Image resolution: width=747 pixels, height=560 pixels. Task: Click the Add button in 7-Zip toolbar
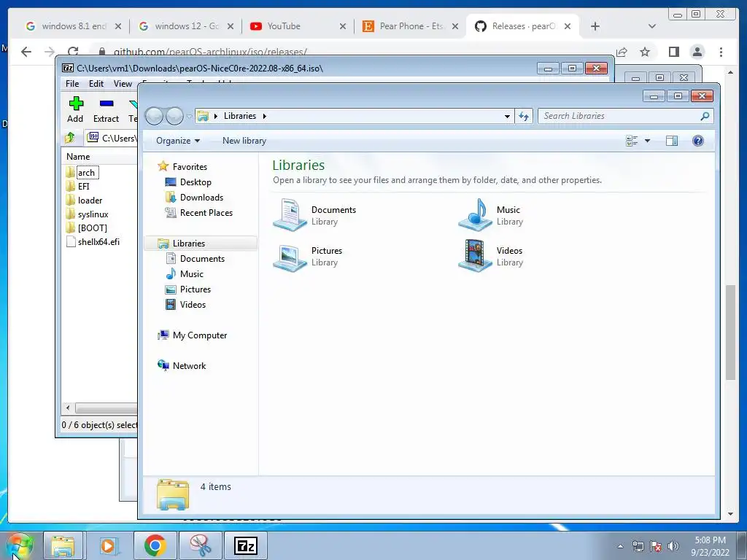(75, 109)
